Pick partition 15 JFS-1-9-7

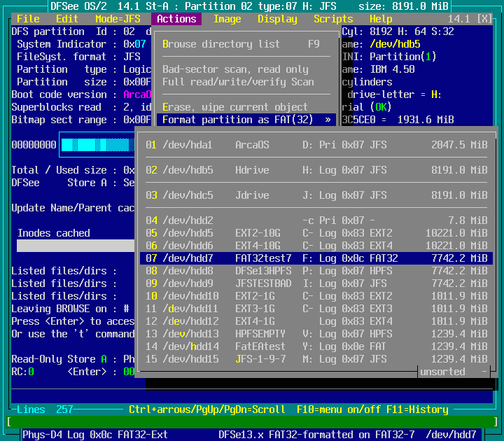[316, 359]
